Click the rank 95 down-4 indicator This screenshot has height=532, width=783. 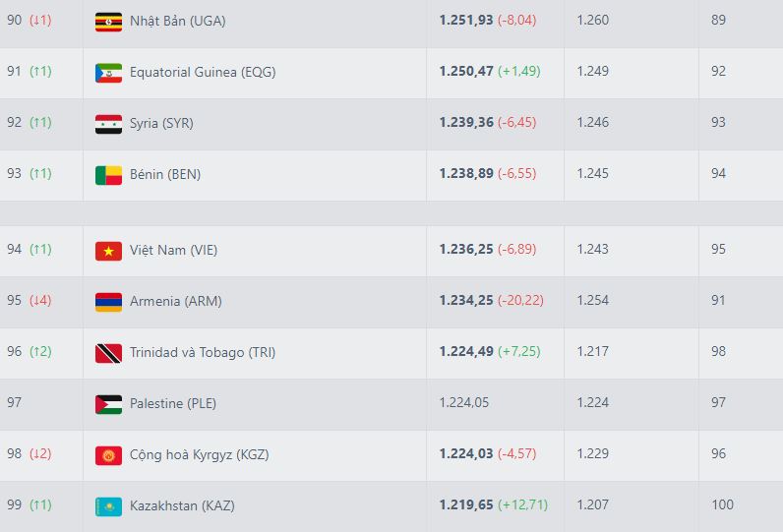coord(40,301)
